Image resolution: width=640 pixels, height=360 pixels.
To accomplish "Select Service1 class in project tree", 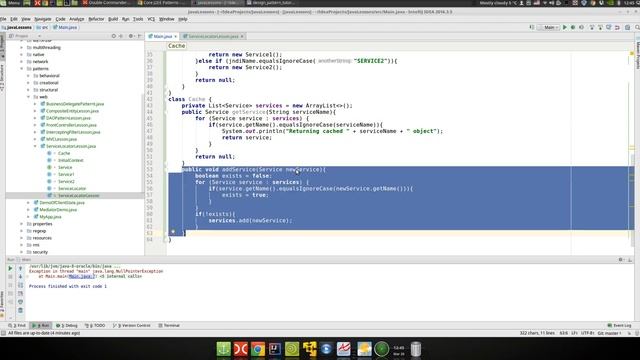I will pos(66,174).
